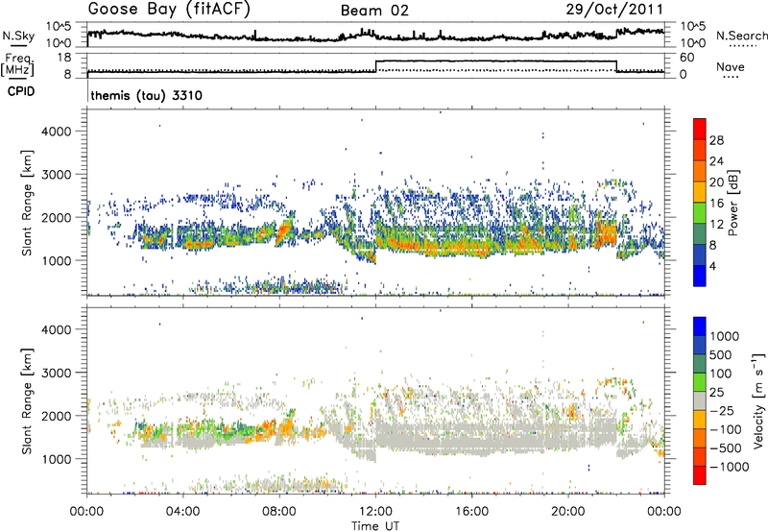This screenshot has height=532, width=768.
Task: Select the date '29/Oct/2011'
Action: pos(614,10)
